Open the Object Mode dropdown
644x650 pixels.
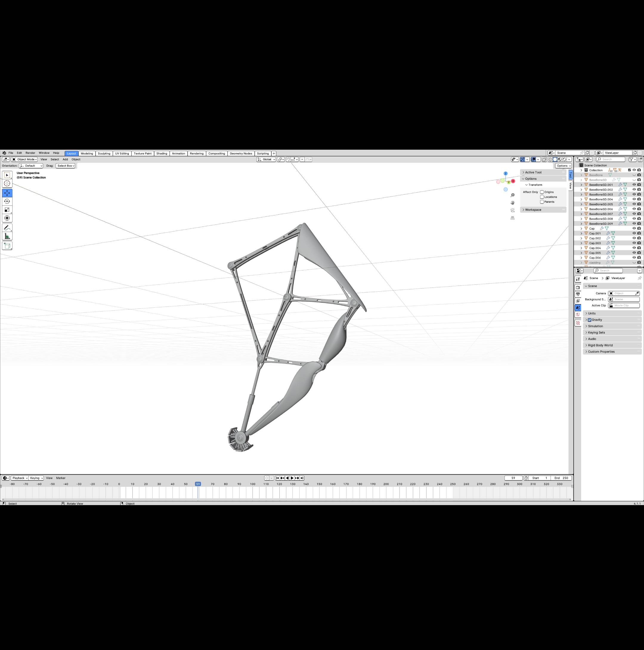[24, 160]
